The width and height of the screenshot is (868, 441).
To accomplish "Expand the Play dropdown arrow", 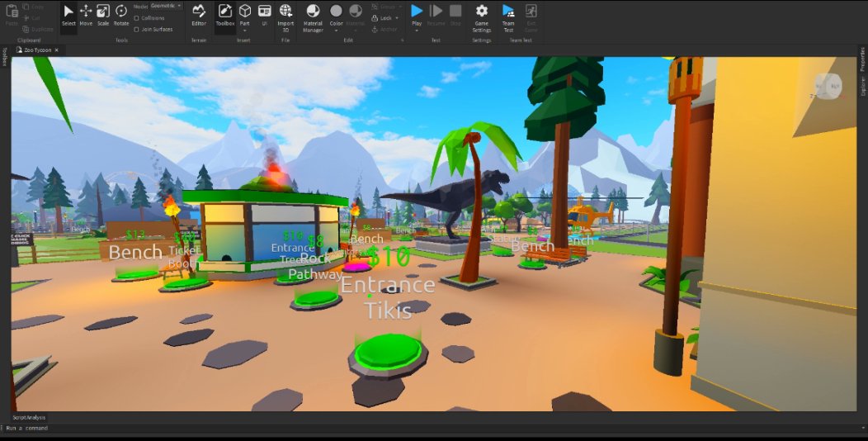I will 417,31.
